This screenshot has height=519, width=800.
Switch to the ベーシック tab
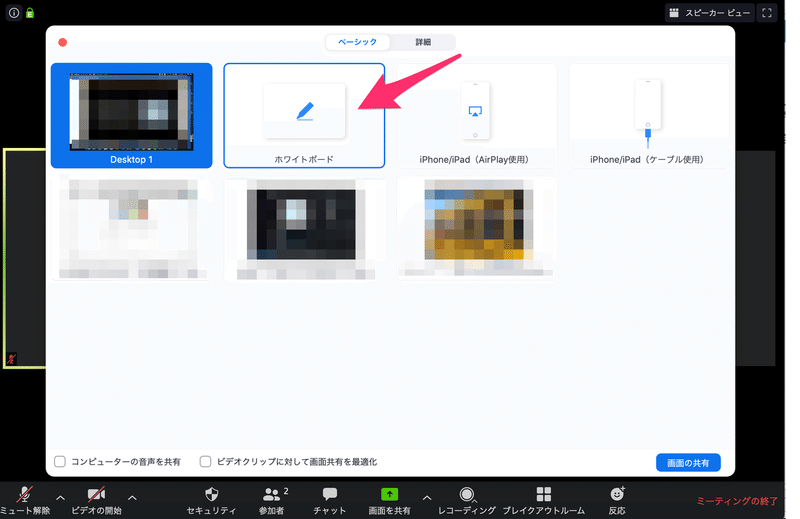pyautogui.click(x=358, y=42)
